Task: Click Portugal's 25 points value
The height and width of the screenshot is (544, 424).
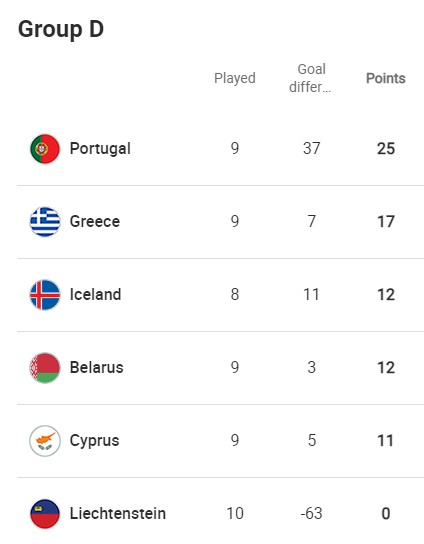Action: click(x=386, y=148)
